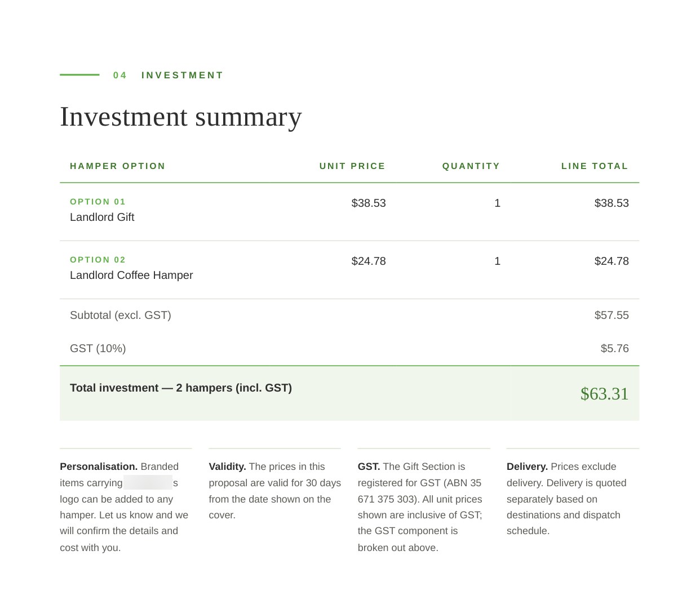Click the Landlord Gift line total $38.53
Viewport: 700px width, 613px height.
[x=612, y=203]
